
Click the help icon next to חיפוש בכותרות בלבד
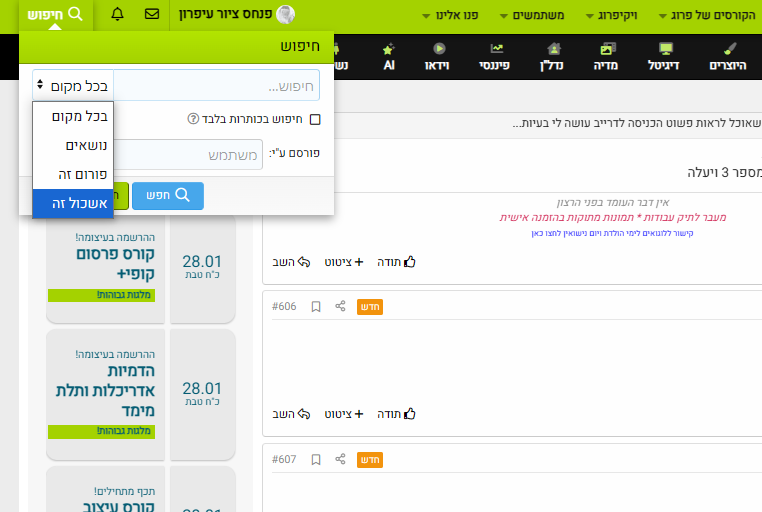point(193,119)
